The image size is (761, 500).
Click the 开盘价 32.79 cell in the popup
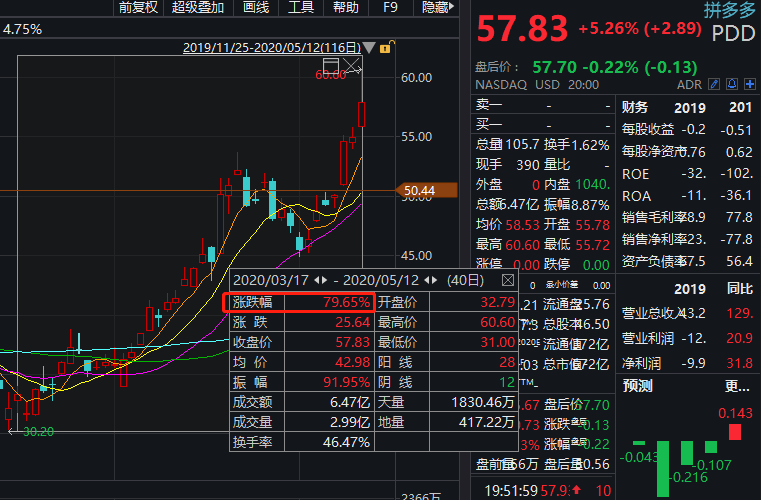[x=446, y=302]
